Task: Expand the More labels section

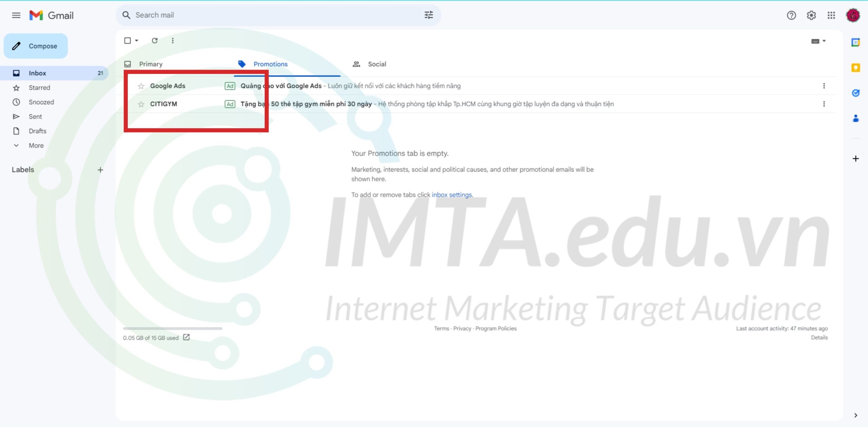Action: pyautogui.click(x=35, y=145)
